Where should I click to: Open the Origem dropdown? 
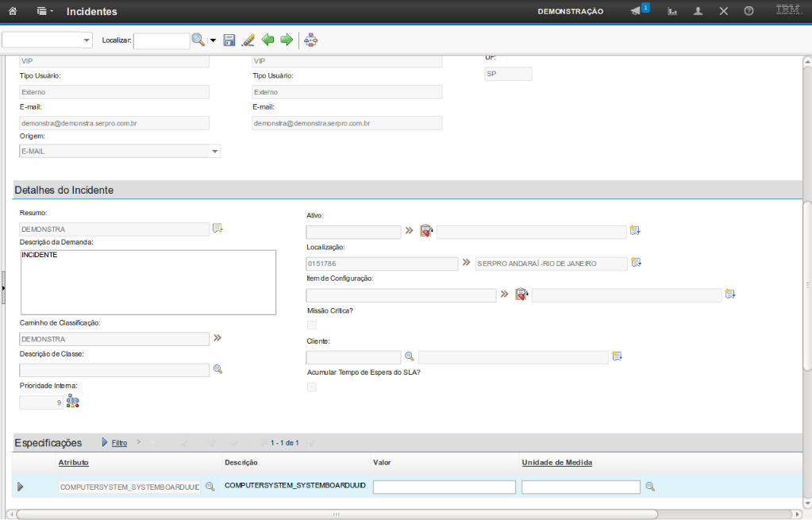214,151
